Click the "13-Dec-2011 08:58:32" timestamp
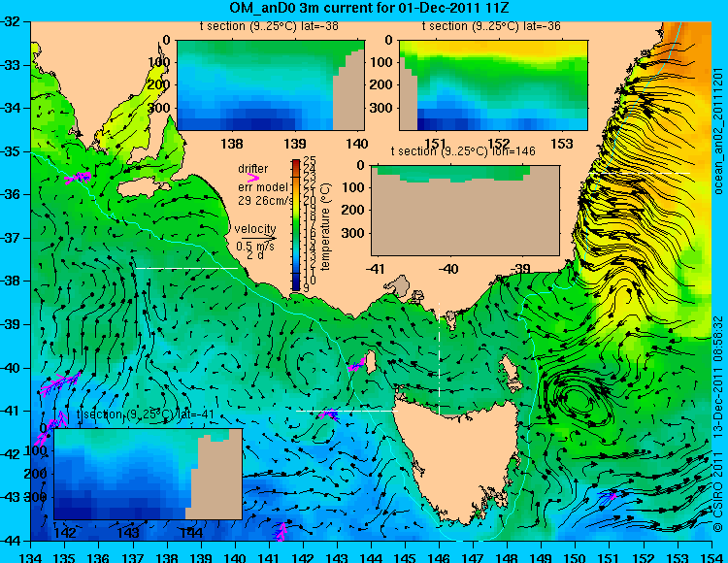The width and height of the screenshot is (728, 563). [x=717, y=377]
